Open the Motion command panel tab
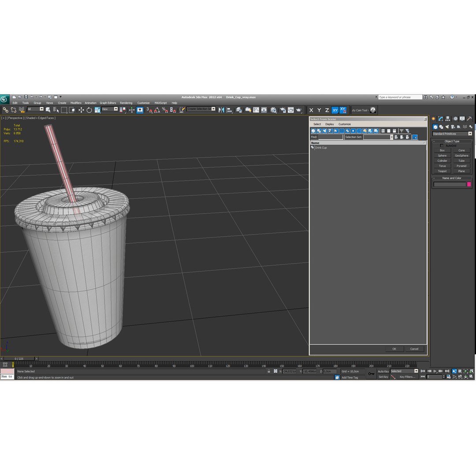Image resolution: width=476 pixels, height=476 pixels. coord(455,119)
